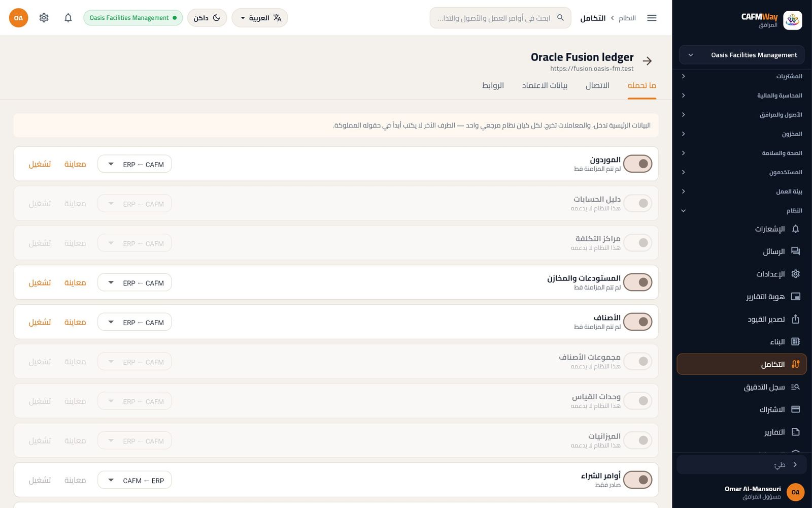Expand الصحة والسلامة sidebar section

[x=741, y=153]
